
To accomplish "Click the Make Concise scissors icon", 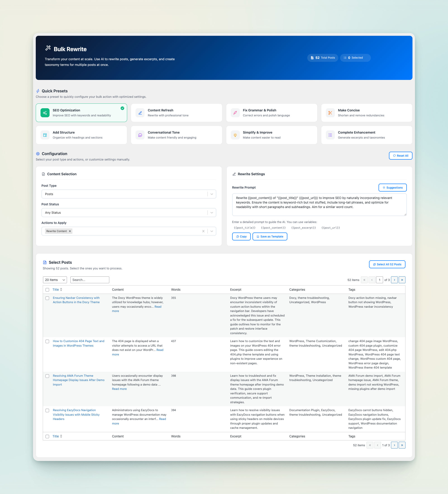I will (330, 113).
